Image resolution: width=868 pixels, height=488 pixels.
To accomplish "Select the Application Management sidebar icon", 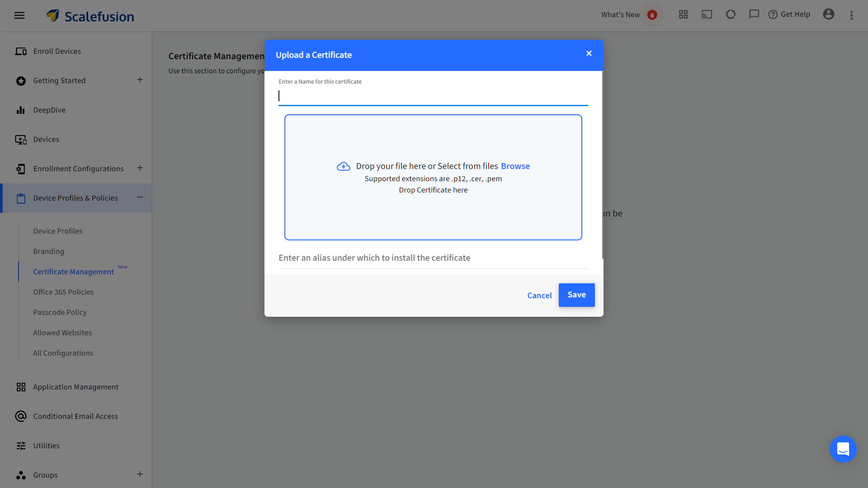I will point(21,387).
